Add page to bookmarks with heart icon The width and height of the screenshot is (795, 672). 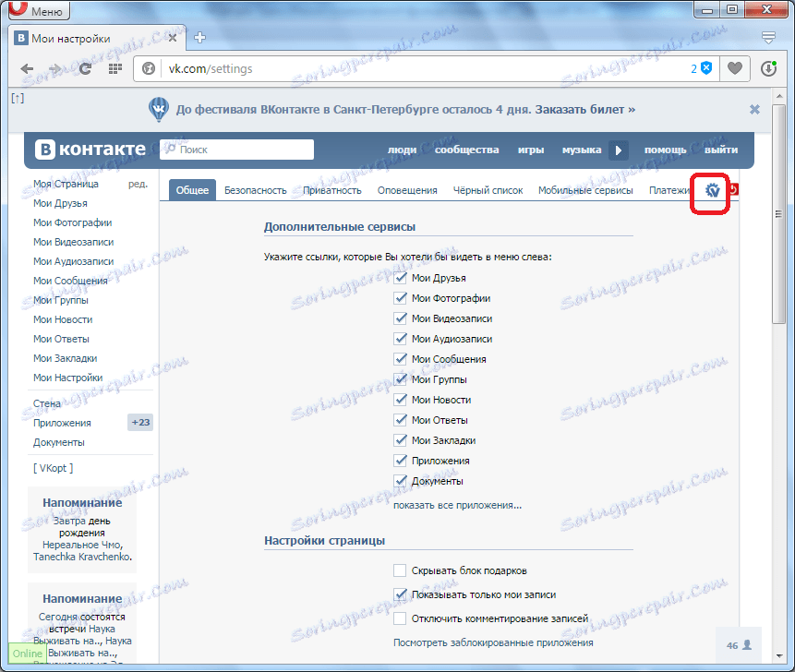click(735, 68)
